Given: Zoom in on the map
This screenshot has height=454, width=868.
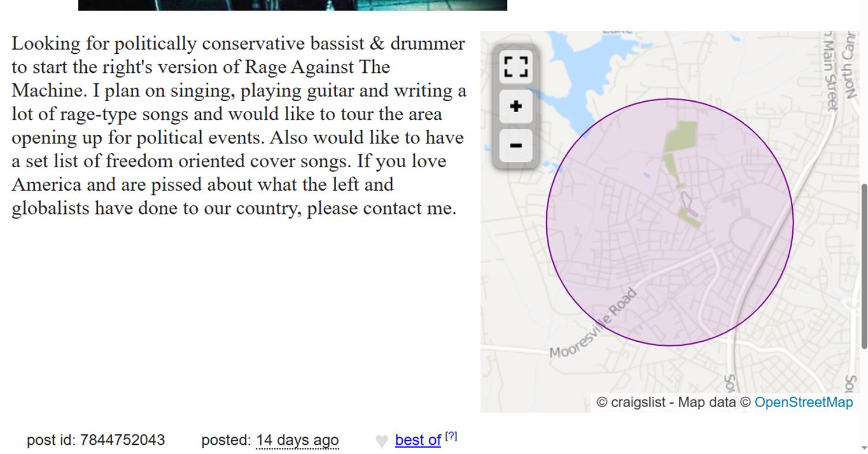Looking at the screenshot, I should click(516, 106).
